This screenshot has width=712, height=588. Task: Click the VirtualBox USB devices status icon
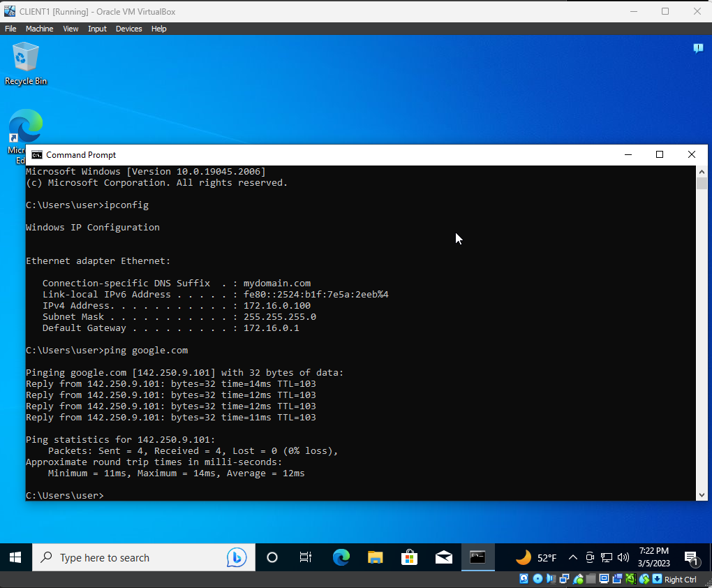[578, 579]
